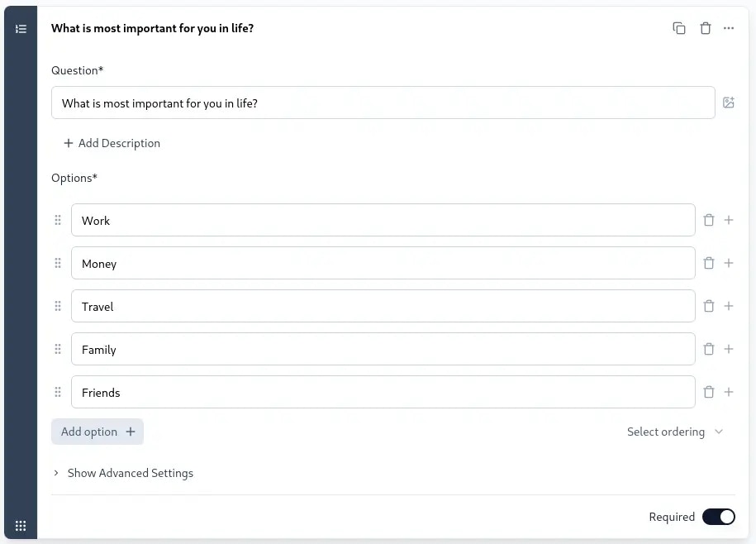Click the drag handle beside "Travel"
The height and width of the screenshot is (544, 756).
coord(58,306)
